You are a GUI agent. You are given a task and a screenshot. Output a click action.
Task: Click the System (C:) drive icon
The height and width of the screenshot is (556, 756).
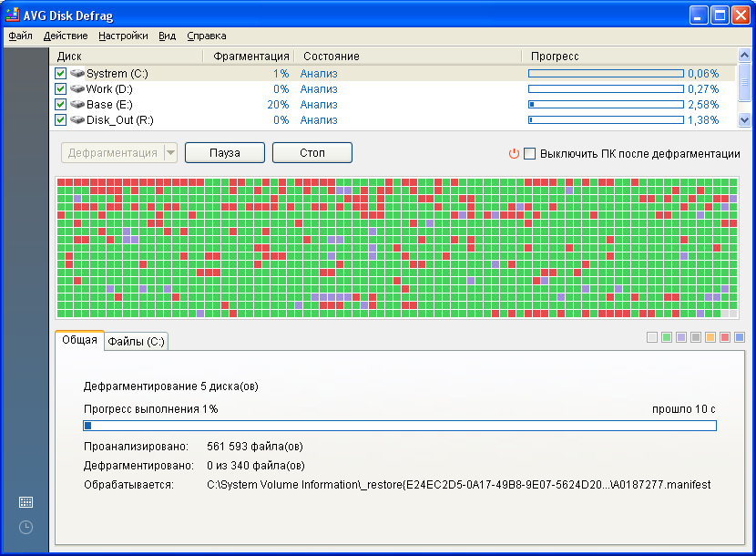tap(77, 73)
